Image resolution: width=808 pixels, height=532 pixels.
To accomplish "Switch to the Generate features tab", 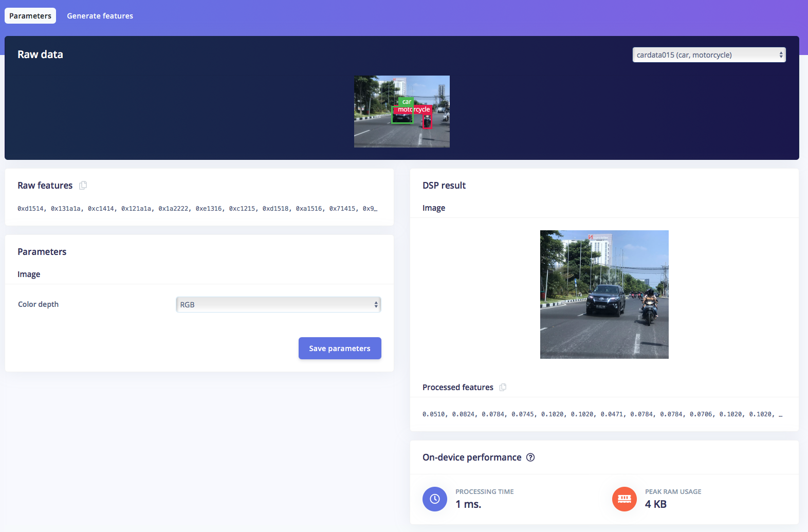I will [x=100, y=16].
